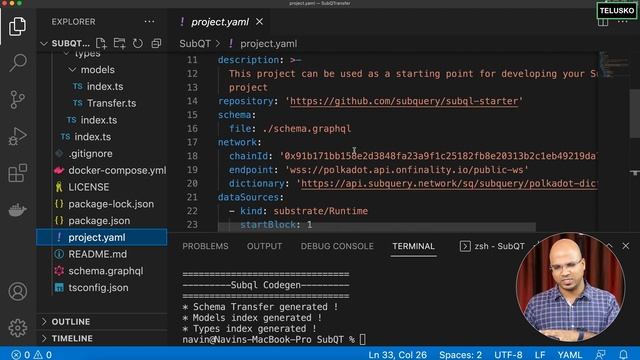
Task: Follow the github subql-starter repository link
Action: tap(404, 101)
